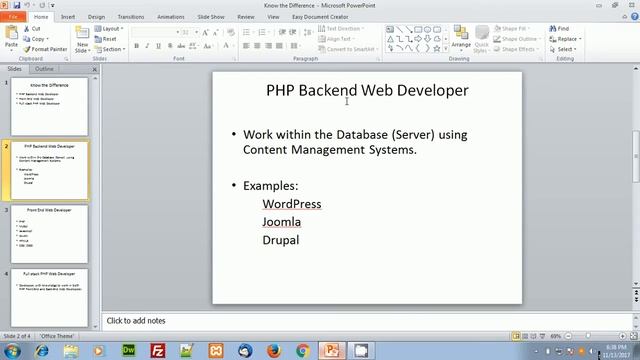The width and height of the screenshot is (640, 360).
Task: Clear all formatting with the eraser icon
Action: 231,32
